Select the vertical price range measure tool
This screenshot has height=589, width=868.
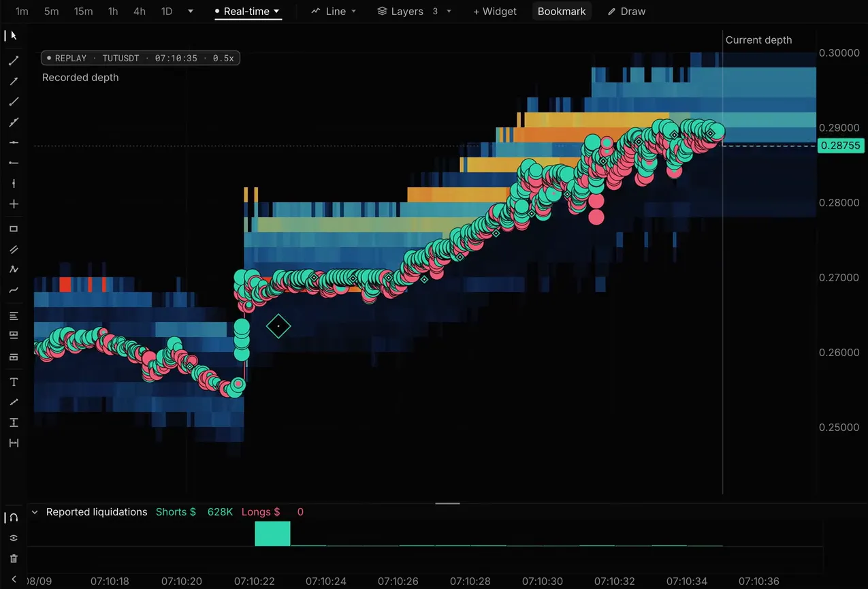[14, 423]
